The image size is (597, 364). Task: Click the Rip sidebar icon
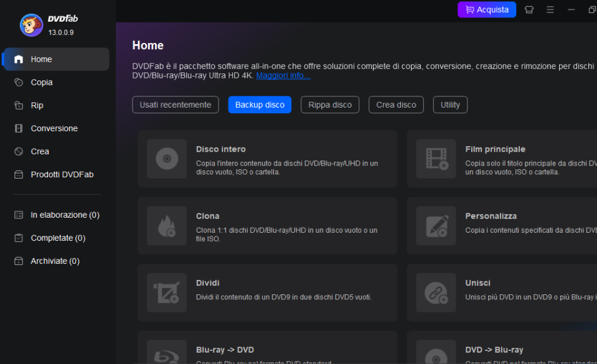pos(19,105)
